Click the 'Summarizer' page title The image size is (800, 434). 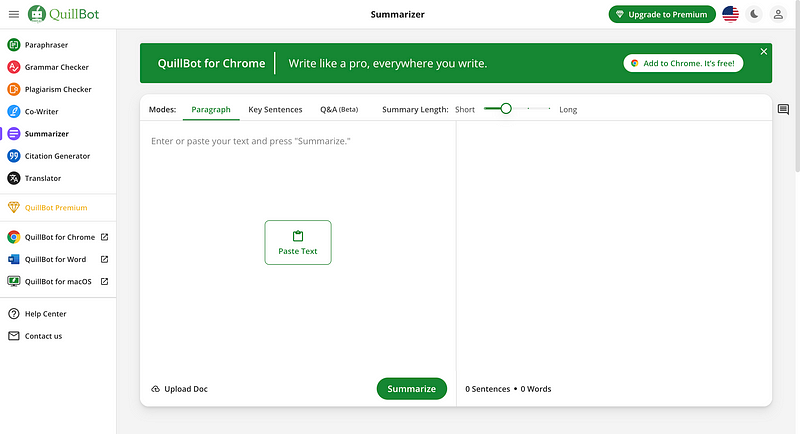397,14
